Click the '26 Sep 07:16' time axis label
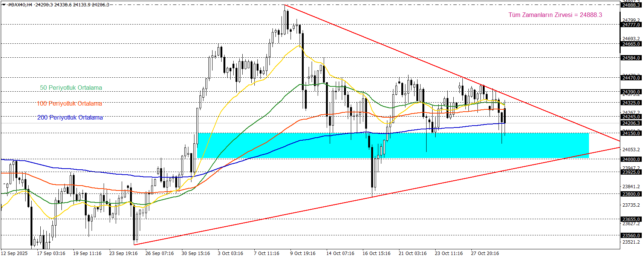 pyautogui.click(x=159, y=253)
